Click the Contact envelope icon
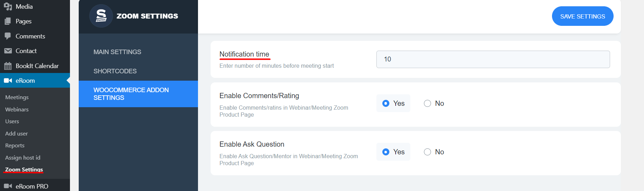The image size is (644, 191). [8, 51]
